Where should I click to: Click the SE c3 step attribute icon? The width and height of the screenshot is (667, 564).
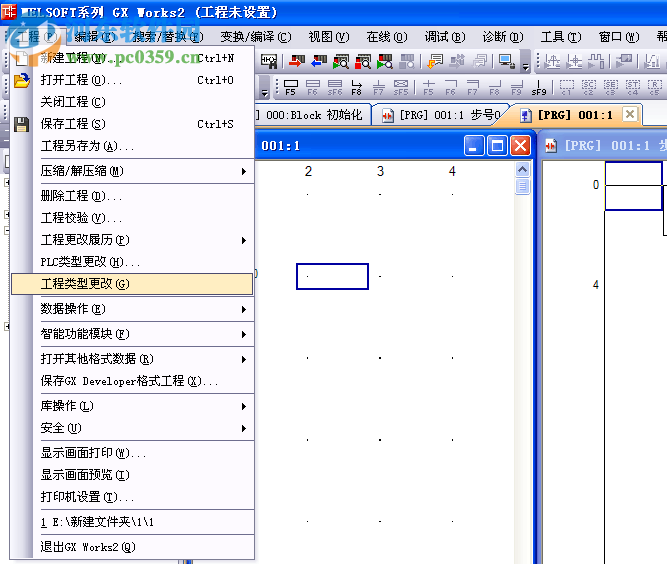tap(611, 87)
